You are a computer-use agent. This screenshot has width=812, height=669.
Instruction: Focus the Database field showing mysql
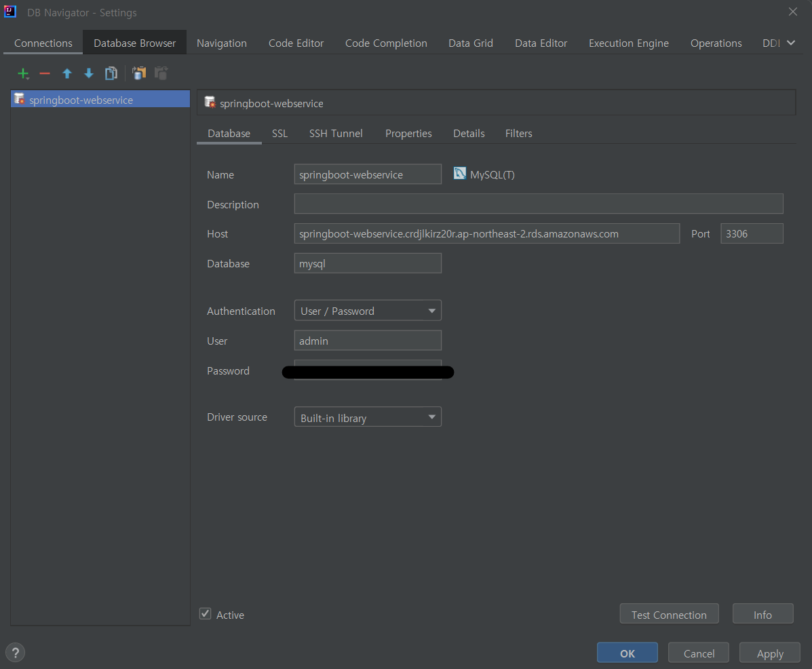pyautogui.click(x=368, y=263)
